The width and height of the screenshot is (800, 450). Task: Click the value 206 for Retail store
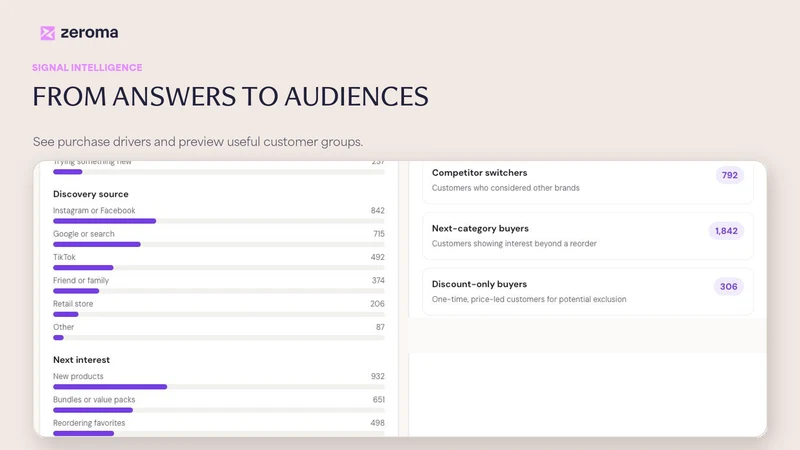pyautogui.click(x=377, y=304)
